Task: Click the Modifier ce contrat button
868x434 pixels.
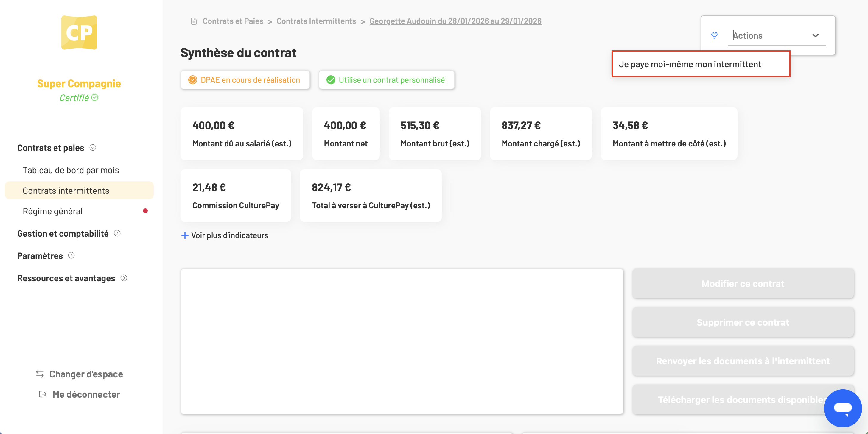Action: tap(743, 283)
